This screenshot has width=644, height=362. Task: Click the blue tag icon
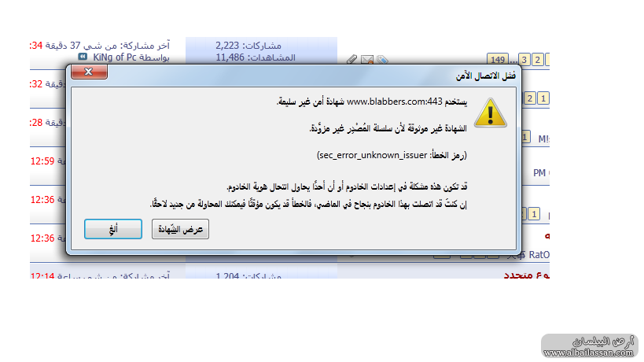[382, 60]
